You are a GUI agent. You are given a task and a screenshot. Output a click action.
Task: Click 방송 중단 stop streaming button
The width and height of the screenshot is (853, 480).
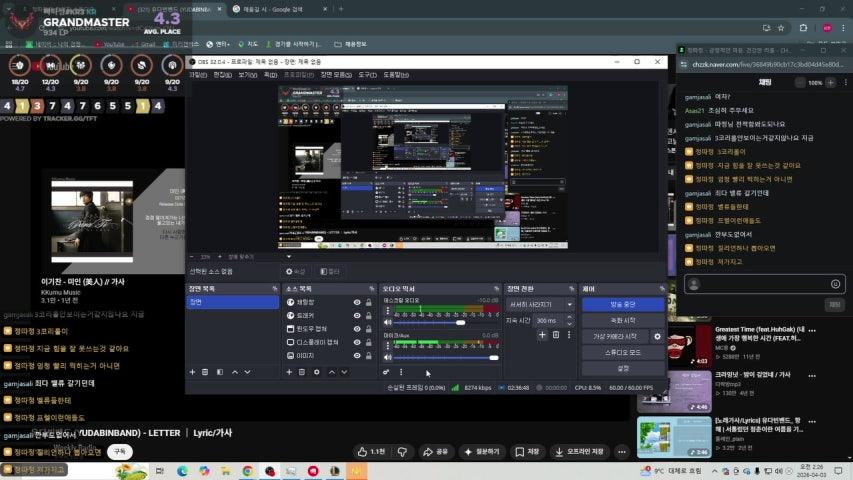point(622,304)
